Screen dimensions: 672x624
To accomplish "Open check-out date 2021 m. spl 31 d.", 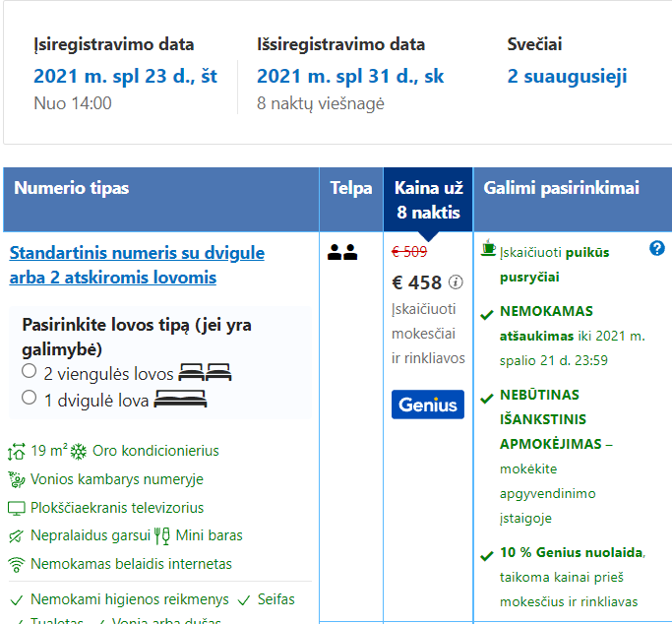I will pyautogui.click(x=350, y=77).
